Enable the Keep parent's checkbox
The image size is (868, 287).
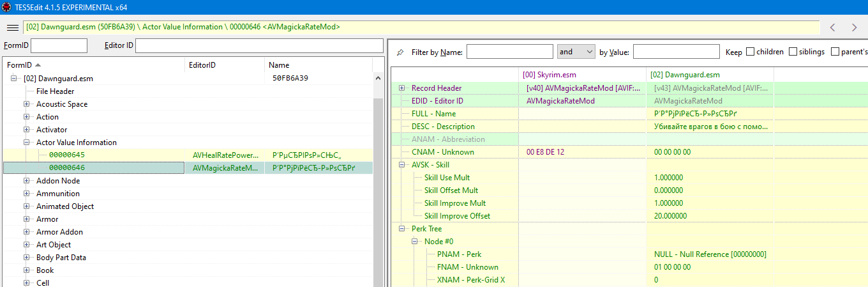tap(835, 52)
